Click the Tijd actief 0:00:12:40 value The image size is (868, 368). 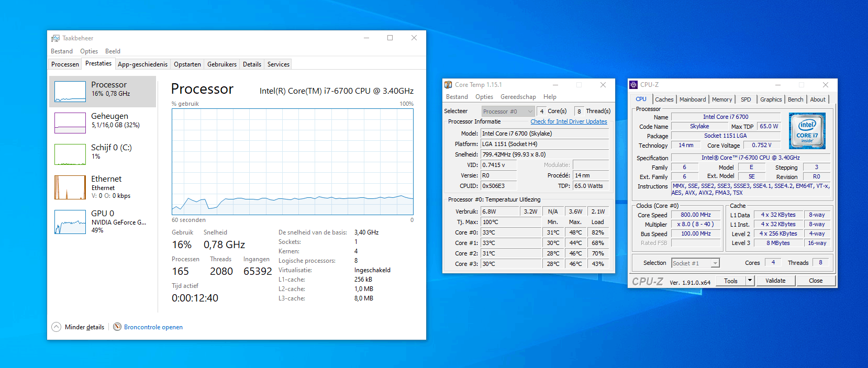[x=195, y=298]
